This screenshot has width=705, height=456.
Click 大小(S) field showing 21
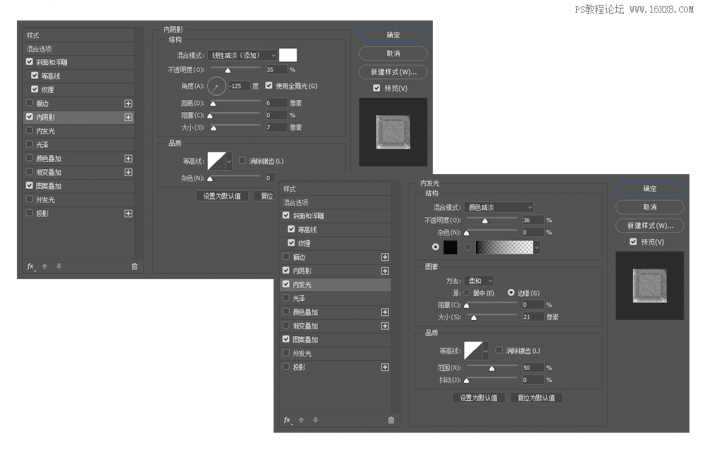point(533,317)
